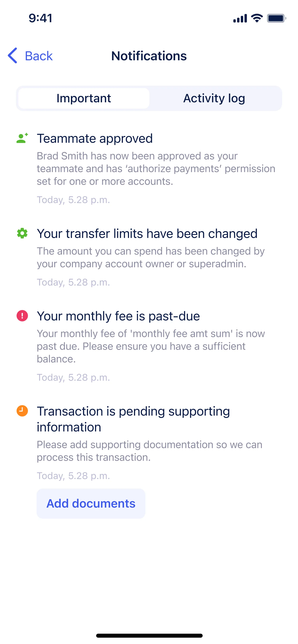The image size is (298, 644).
Task: Switch to the Activity log tab
Action: click(x=214, y=98)
